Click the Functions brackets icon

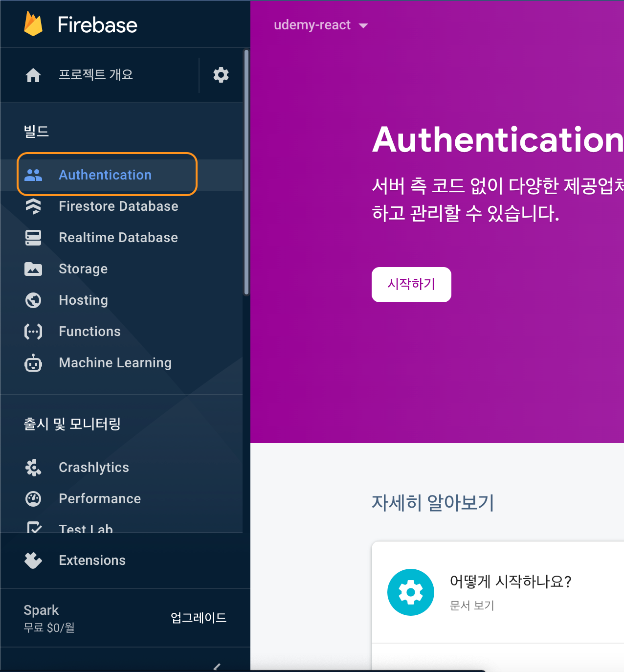click(x=33, y=332)
